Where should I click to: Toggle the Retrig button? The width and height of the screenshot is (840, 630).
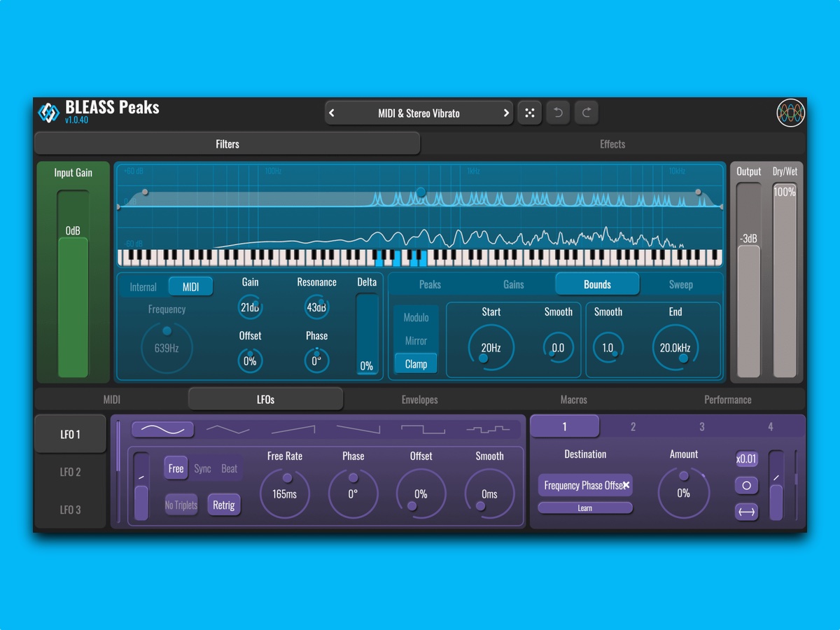(223, 505)
